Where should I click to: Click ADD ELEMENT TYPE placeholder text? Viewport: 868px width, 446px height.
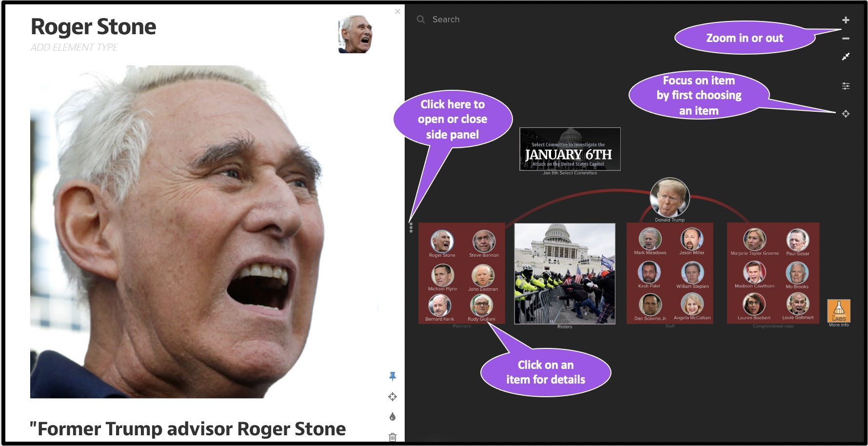point(74,47)
